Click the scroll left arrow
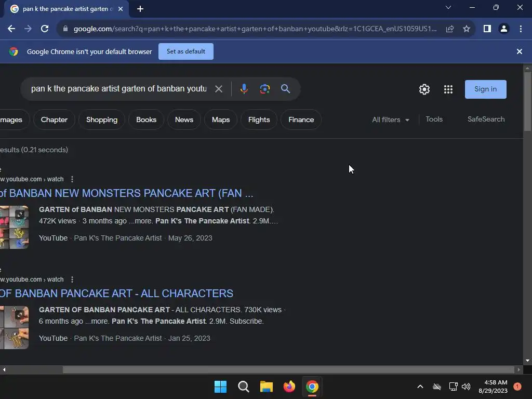The width and height of the screenshot is (532, 399). click(4, 370)
